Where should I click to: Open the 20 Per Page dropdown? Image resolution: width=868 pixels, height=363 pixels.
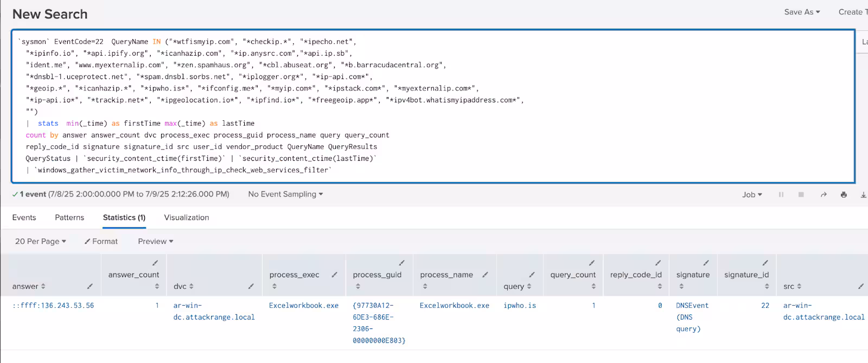coord(41,241)
